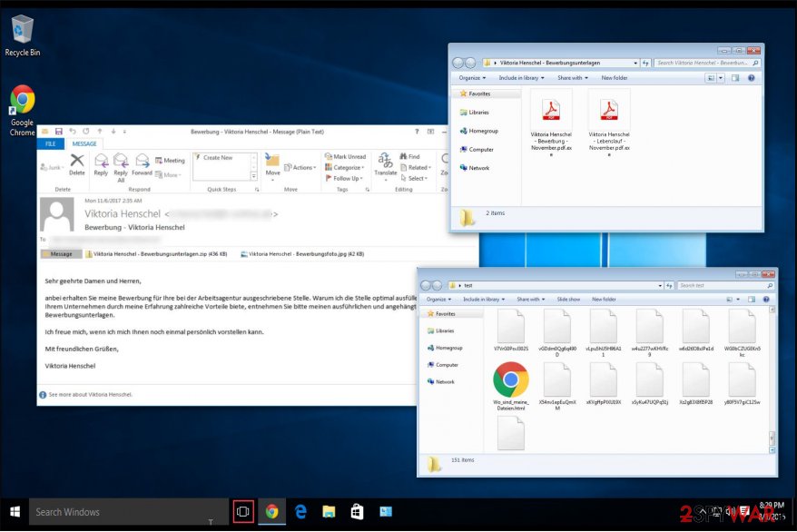Open Organize menu in test folder window
The image size is (797, 532).
point(438,300)
